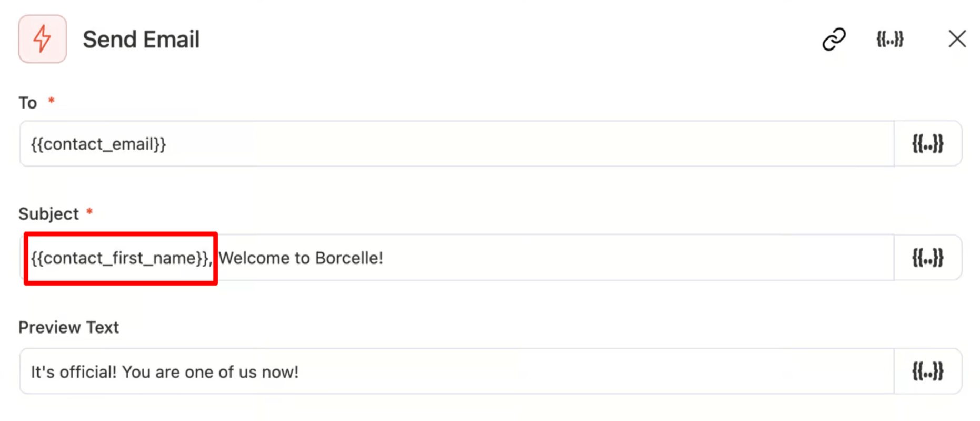The width and height of the screenshot is (980, 421).
Task: Click the "Preview Text" field label
Action: (68, 328)
